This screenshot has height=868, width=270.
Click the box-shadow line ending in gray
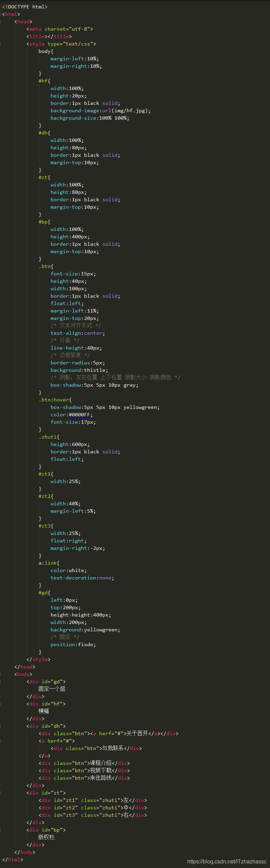pos(94,385)
